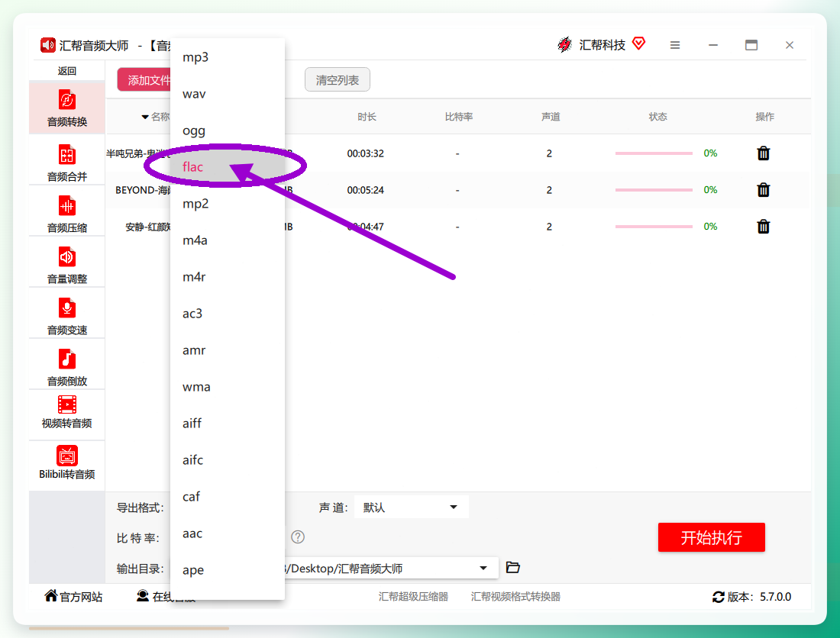
Task: Select the 音频变速 speed change tool
Action: coord(67,316)
